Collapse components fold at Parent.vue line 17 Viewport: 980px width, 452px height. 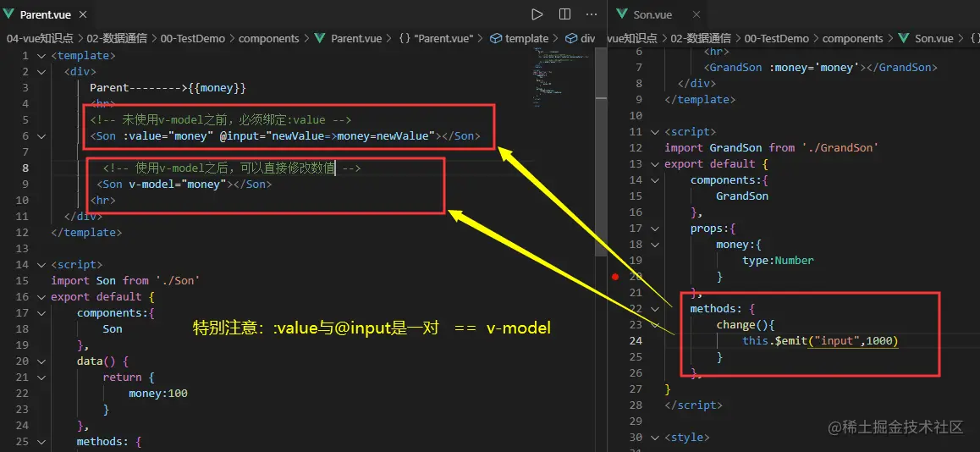[x=41, y=313]
